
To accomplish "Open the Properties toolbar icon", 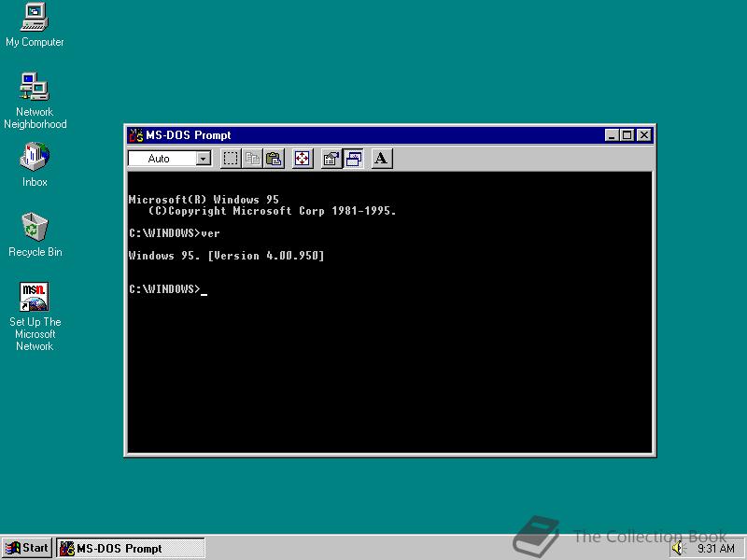I will click(331, 159).
